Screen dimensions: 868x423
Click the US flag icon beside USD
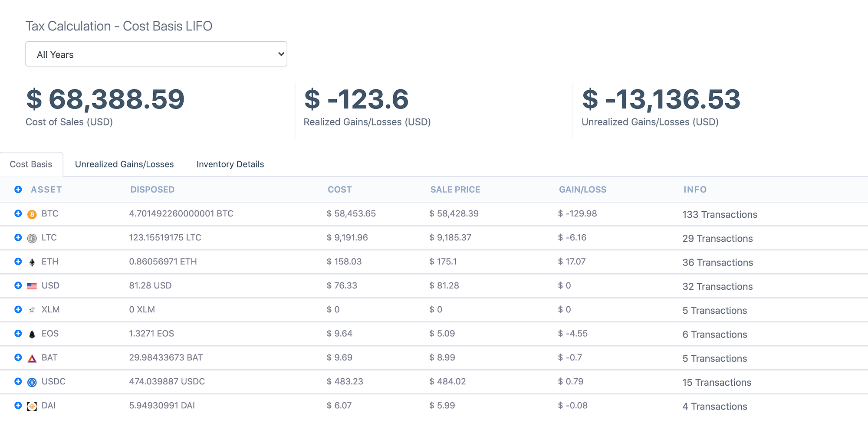click(x=31, y=285)
